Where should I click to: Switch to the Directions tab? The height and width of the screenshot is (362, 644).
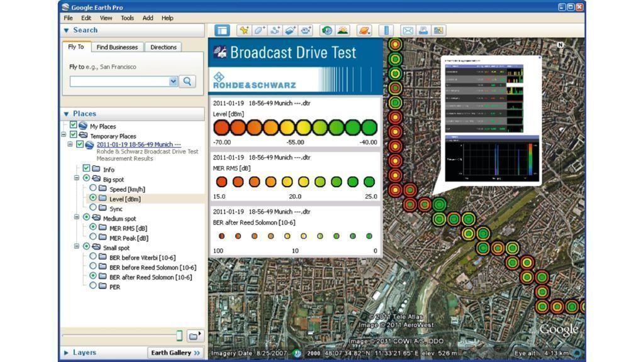point(164,47)
